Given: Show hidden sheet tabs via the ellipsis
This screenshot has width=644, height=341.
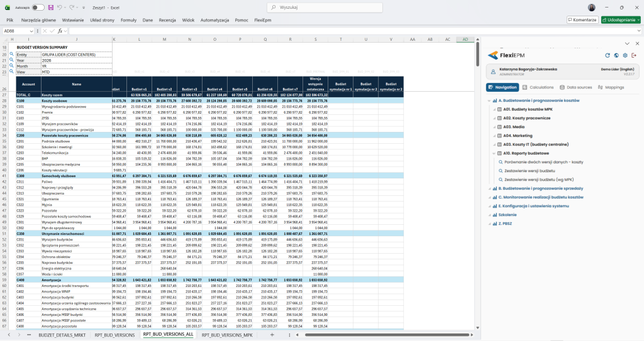Looking at the screenshot, I should 29,335.
